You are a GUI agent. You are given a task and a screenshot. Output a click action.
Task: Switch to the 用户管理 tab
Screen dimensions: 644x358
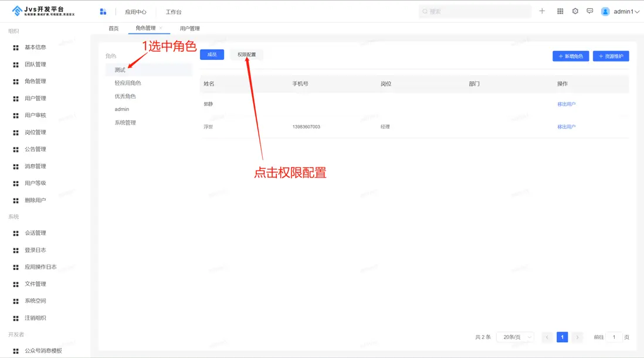click(190, 28)
